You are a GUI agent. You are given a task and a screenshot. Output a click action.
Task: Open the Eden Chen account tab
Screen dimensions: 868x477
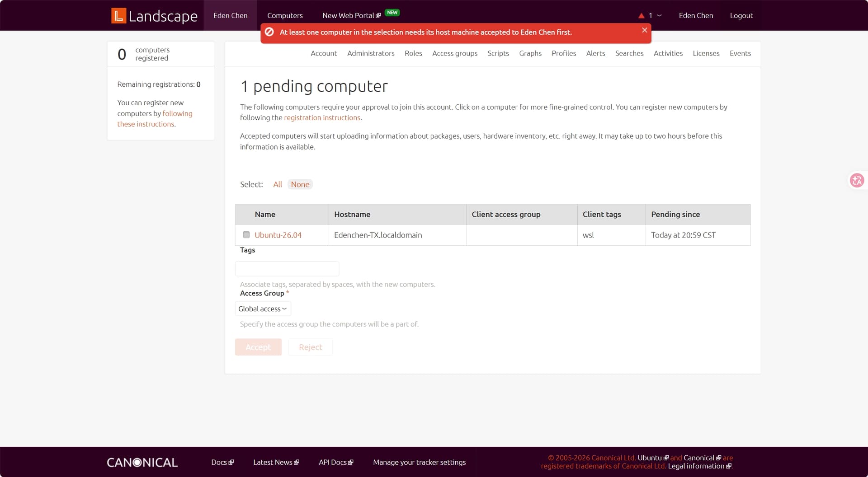pyautogui.click(x=231, y=15)
